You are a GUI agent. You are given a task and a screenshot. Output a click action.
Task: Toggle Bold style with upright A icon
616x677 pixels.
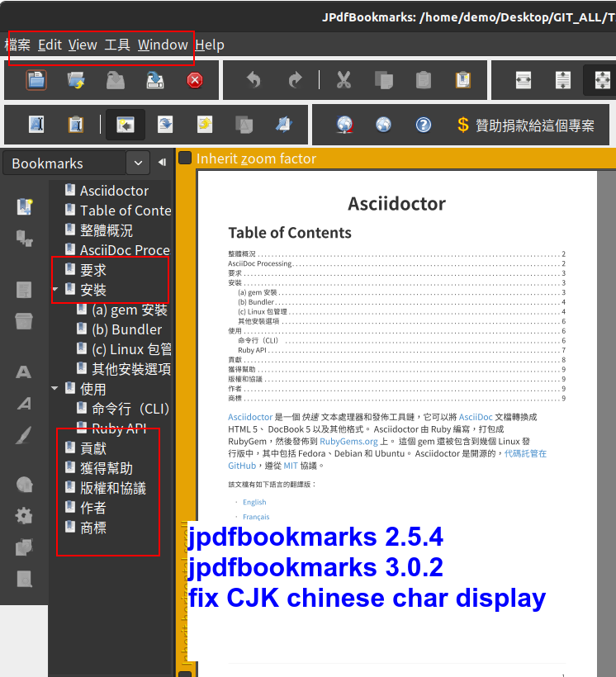tap(24, 372)
